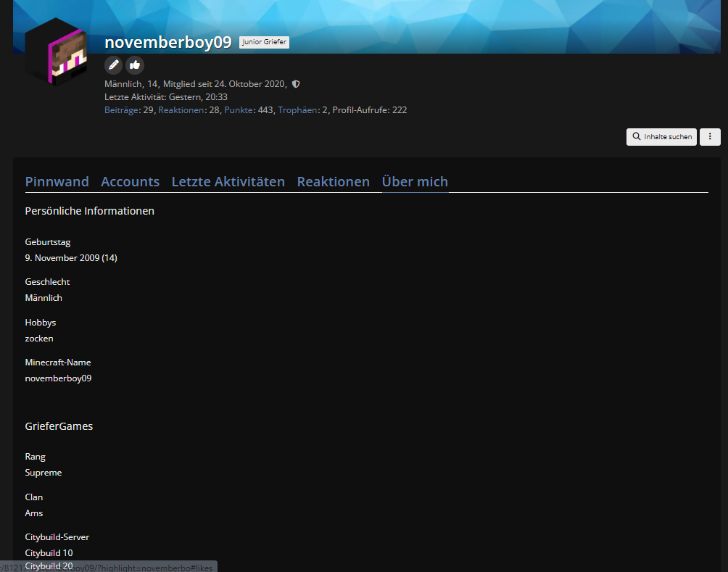728x572 pixels.
Task: Click the thumbs-up likes icon
Action: tap(135, 65)
